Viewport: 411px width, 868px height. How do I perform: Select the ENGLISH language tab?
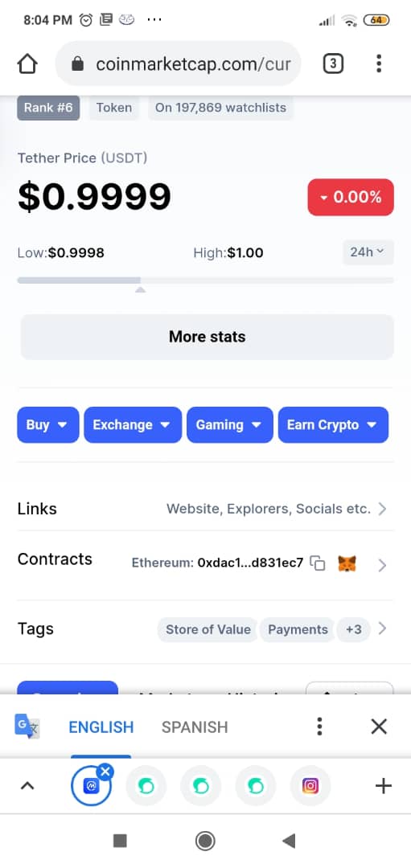coord(101,727)
